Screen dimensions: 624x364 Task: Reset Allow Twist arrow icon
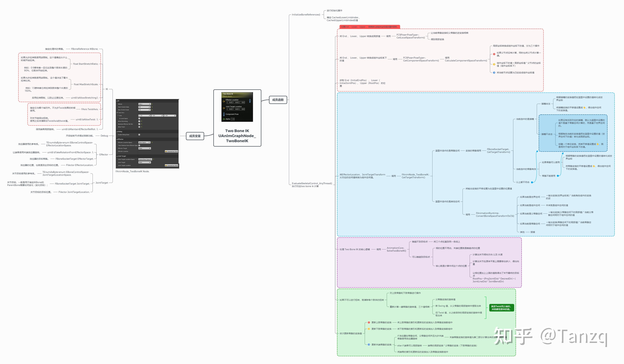tap(142, 127)
